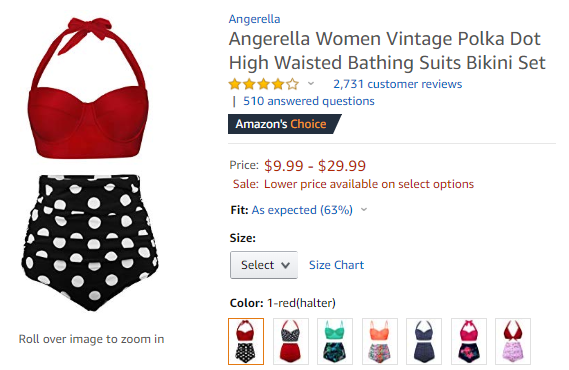The height and width of the screenshot is (370, 569).
Task: Open the Size Select dropdown
Action: 264,265
